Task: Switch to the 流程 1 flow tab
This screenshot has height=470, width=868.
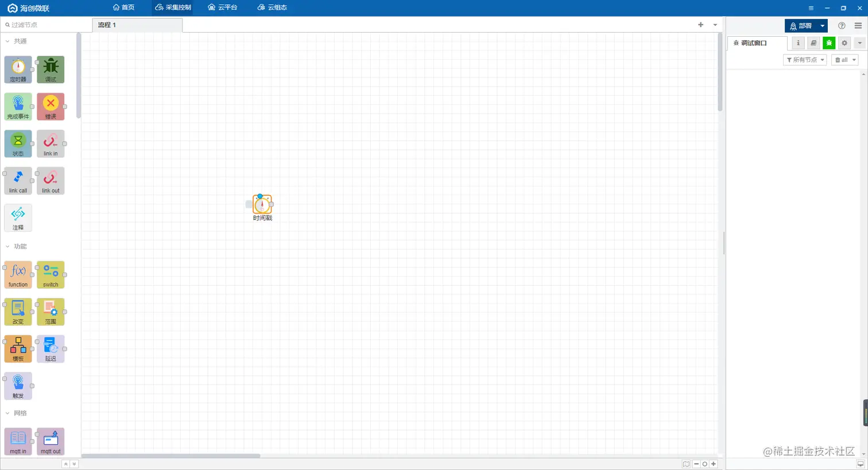Action: tap(137, 25)
